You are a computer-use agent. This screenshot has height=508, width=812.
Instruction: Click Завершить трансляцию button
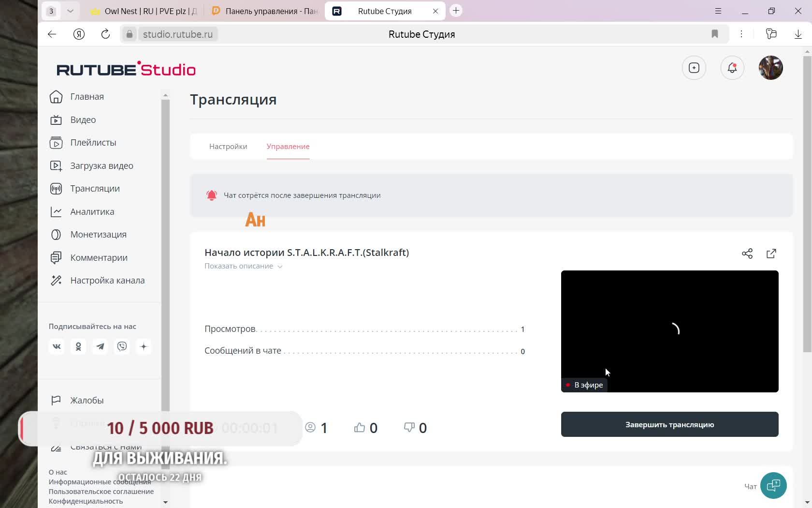point(670,424)
